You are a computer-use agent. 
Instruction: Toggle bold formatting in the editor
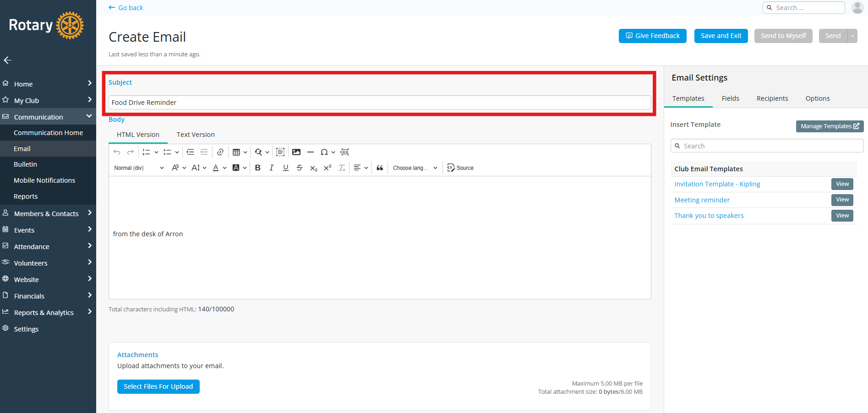pos(257,168)
